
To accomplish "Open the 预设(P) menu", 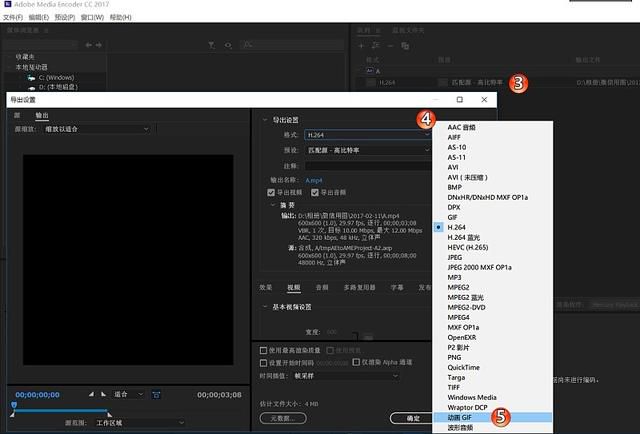I will (65, 17).
